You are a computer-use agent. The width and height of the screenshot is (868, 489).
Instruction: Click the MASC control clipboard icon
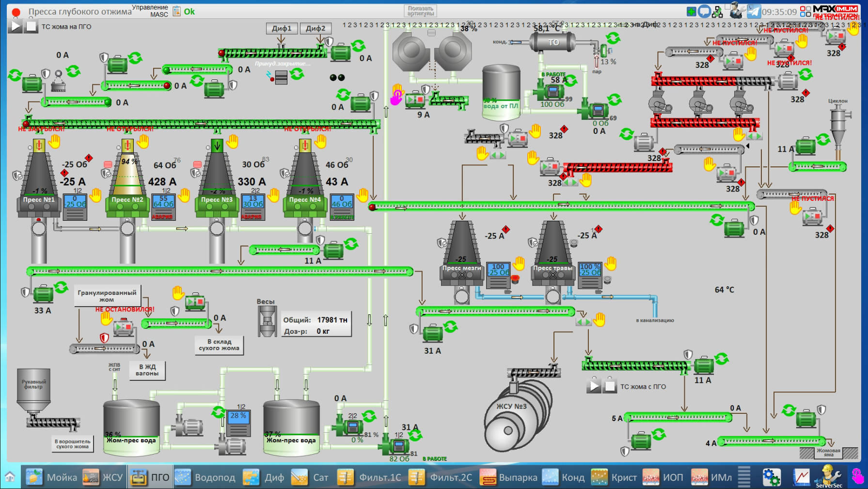177,11
